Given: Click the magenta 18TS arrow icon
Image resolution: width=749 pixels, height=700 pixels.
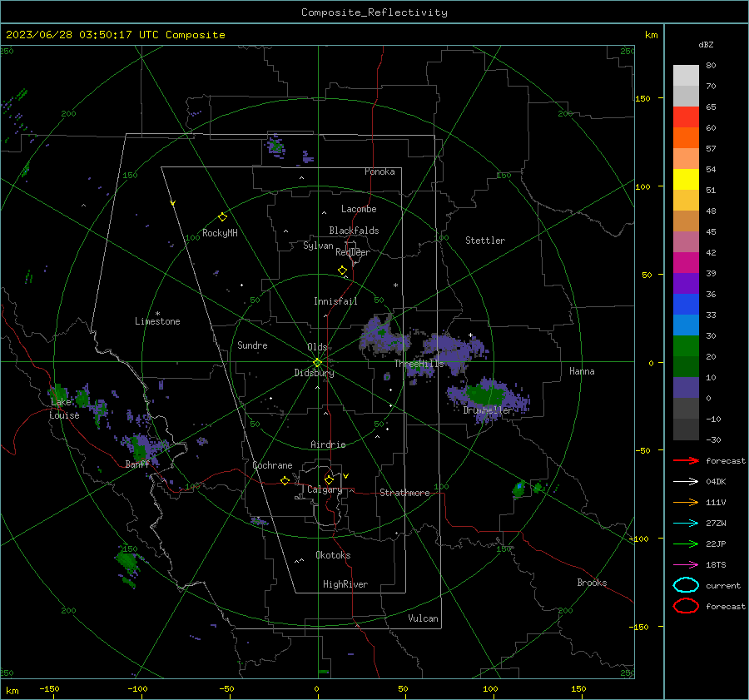Looking at the screenshot, I should coord(686,565).
